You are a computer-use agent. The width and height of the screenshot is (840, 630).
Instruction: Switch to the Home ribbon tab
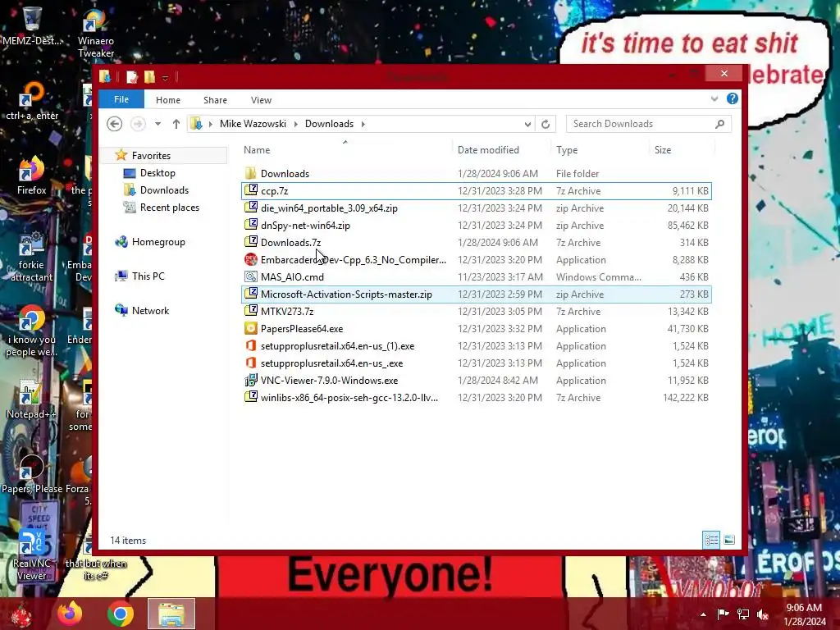point(167,100)
